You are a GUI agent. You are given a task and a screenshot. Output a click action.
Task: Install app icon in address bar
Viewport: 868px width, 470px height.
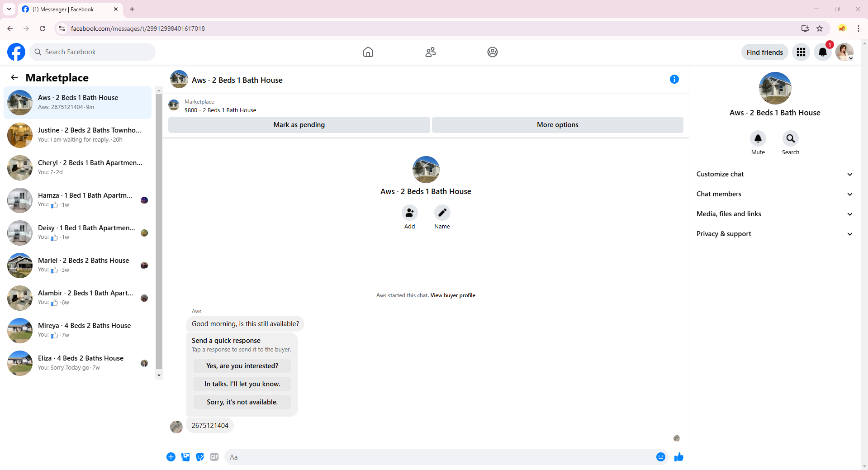805,28
